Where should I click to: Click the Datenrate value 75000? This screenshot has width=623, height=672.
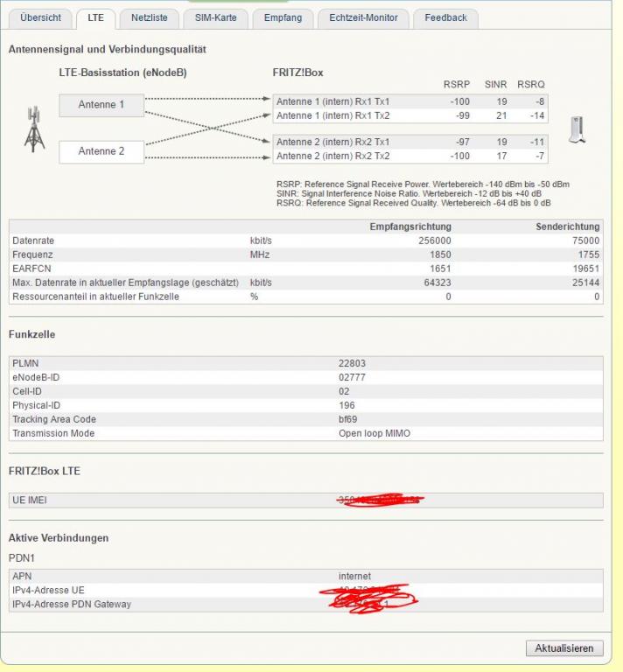[x=585, y=241]
